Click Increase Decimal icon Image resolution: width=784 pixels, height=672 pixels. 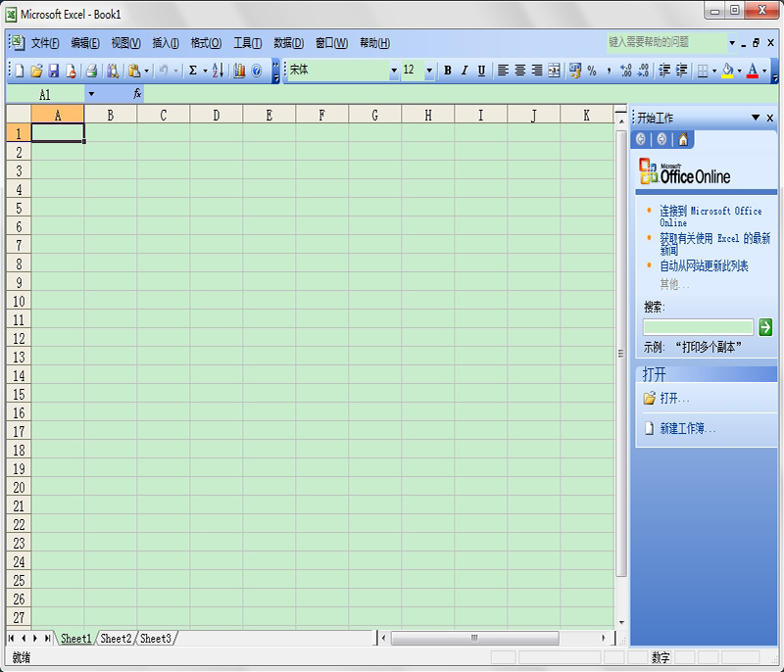626,71
